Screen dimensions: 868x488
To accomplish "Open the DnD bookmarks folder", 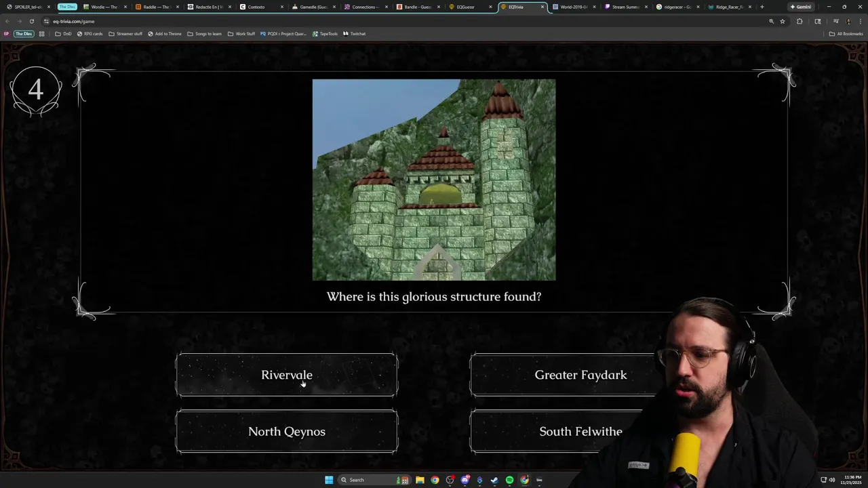I will [x=63, y=34].
